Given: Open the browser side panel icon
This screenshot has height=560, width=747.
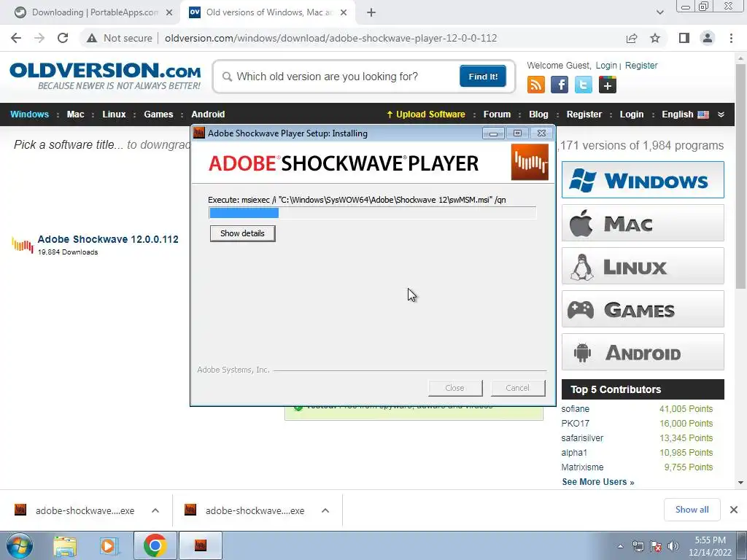Looking at the screenshot, I should (684, 38).
